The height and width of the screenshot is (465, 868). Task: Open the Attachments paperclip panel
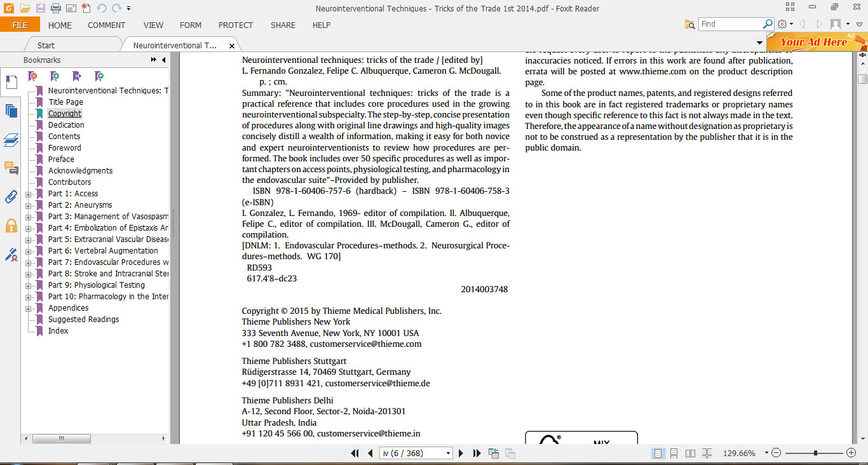click(x=11, y=196)
